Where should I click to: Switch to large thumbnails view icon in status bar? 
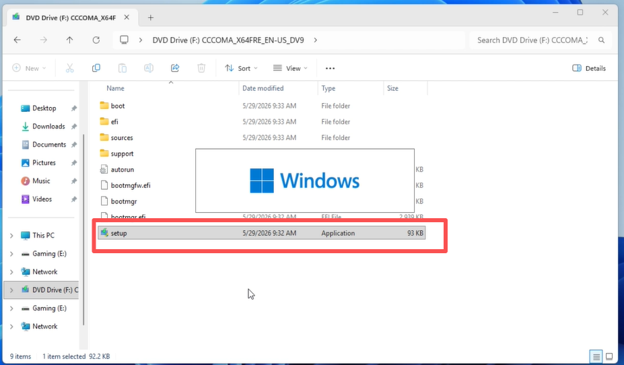click(609, 356)
